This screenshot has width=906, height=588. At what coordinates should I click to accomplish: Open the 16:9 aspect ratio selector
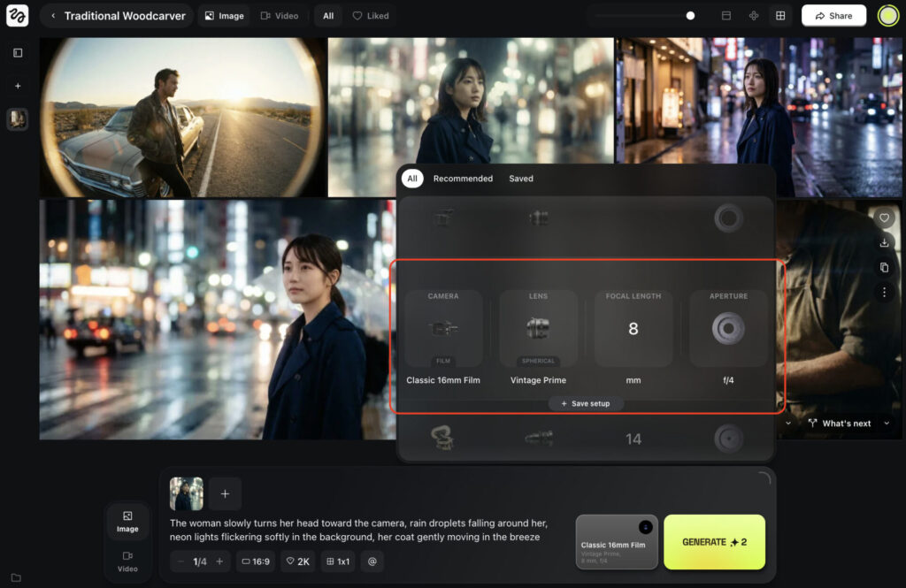256,561
